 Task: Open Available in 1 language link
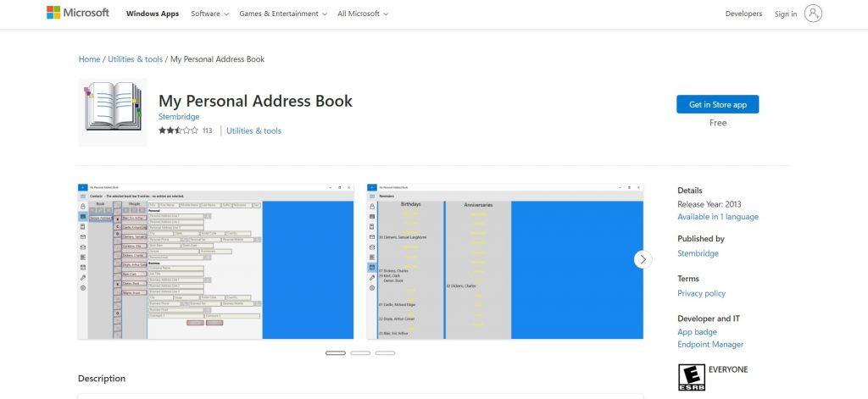[x=718, y=217]
